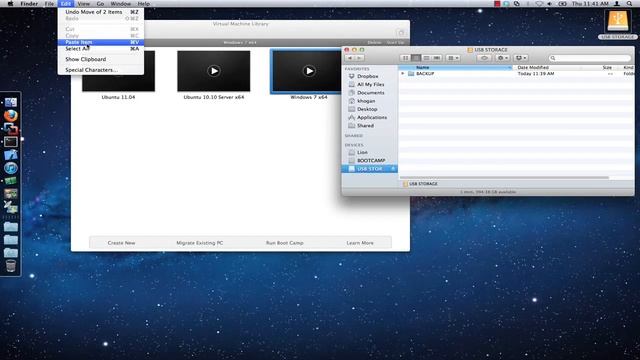Open the Trash in the Dock
This screenshot has width=640, height=360.
[11, 266]
